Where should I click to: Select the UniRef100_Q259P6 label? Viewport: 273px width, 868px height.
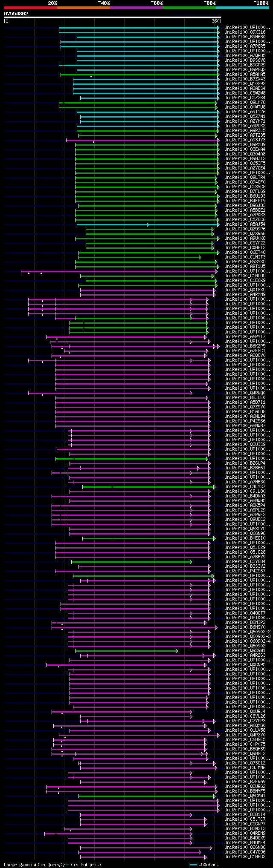(245, 229)
